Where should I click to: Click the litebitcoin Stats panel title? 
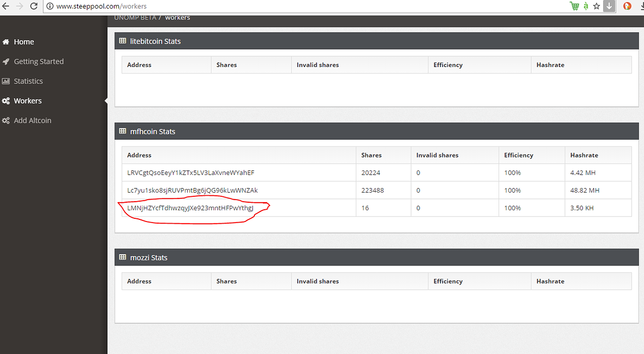[156, 41]
